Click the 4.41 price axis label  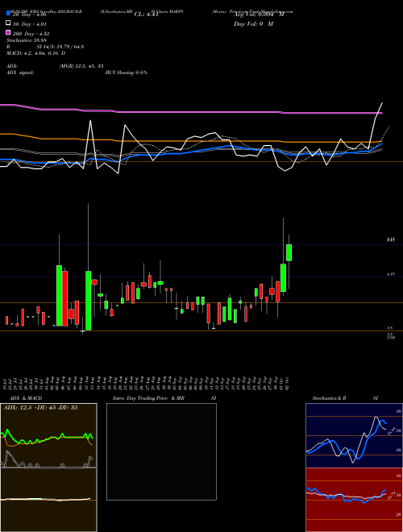click(390, 240)
